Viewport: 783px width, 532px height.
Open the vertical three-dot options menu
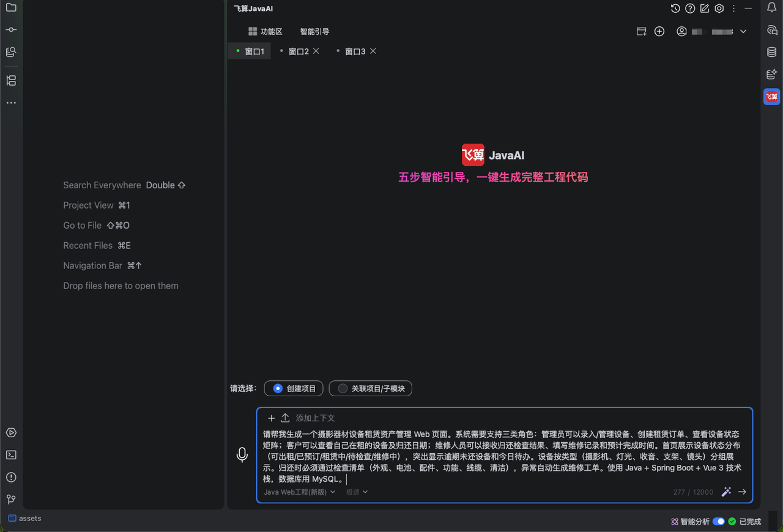click(733, 9)
